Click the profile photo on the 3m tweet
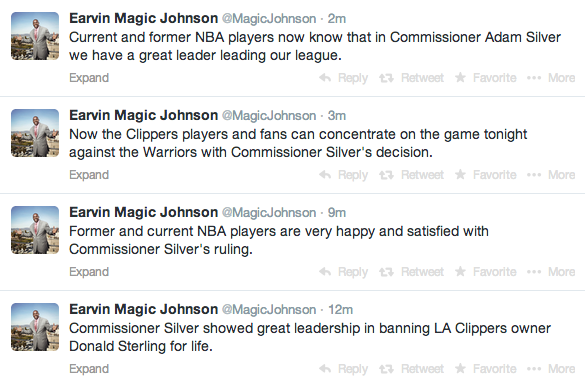Viewport: 585px width, 385px height. [35, 133]
